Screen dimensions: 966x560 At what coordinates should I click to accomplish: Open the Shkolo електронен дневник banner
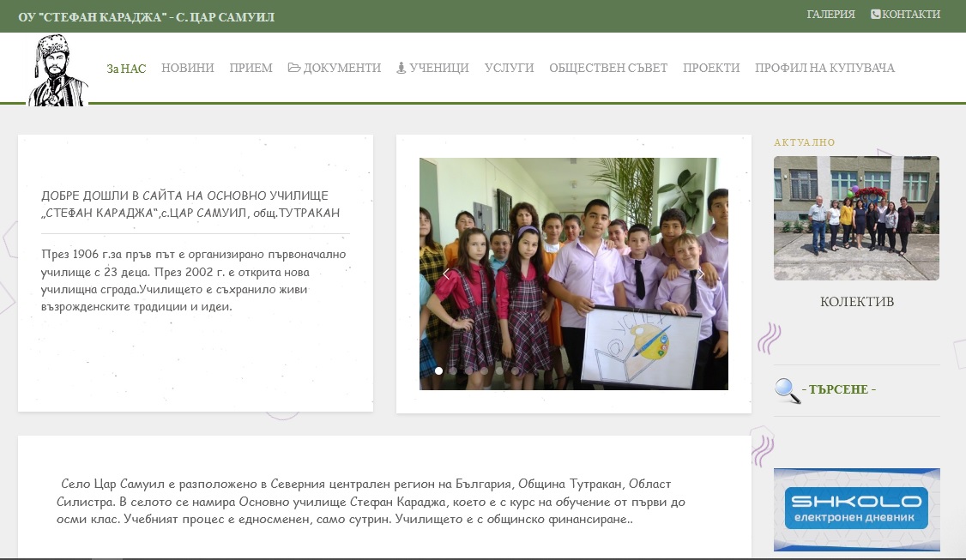pyautogui.click(x=856, y=509)
